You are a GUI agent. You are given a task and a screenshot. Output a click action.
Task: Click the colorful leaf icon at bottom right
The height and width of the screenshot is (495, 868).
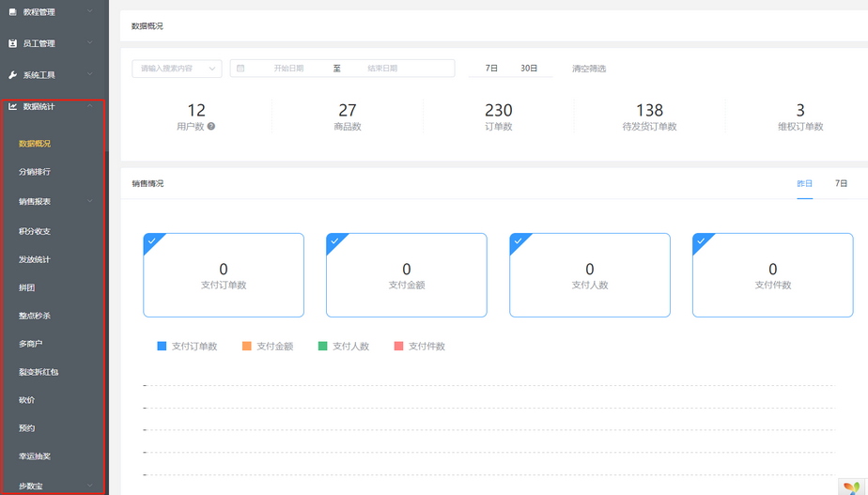[x=851, y=487]
